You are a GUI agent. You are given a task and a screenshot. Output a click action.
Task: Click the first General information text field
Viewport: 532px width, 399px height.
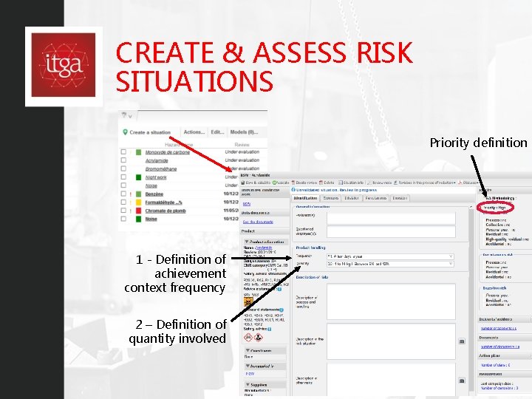pos(391,219)
